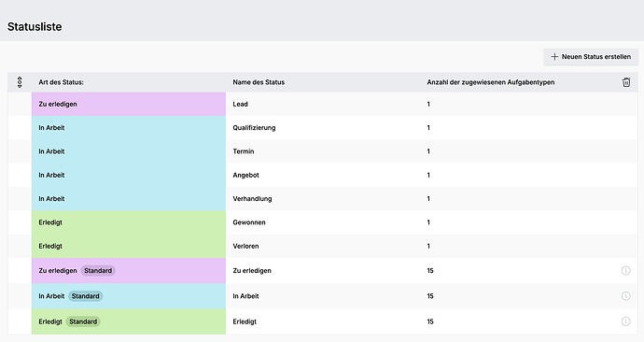Image resolution: width=644 pixels, height=342 pixels.
Task: Click In Arbeit name in Standard row
Action: (x=245, y=296)
